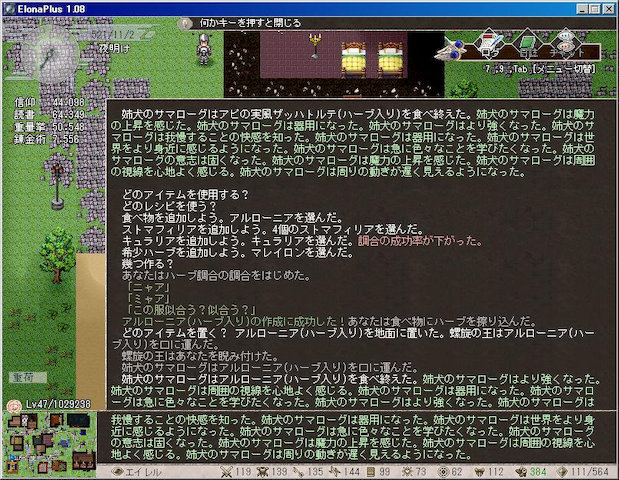
Task: Click the どのアイテムを使用する？ log line
Action: point(186,195)
